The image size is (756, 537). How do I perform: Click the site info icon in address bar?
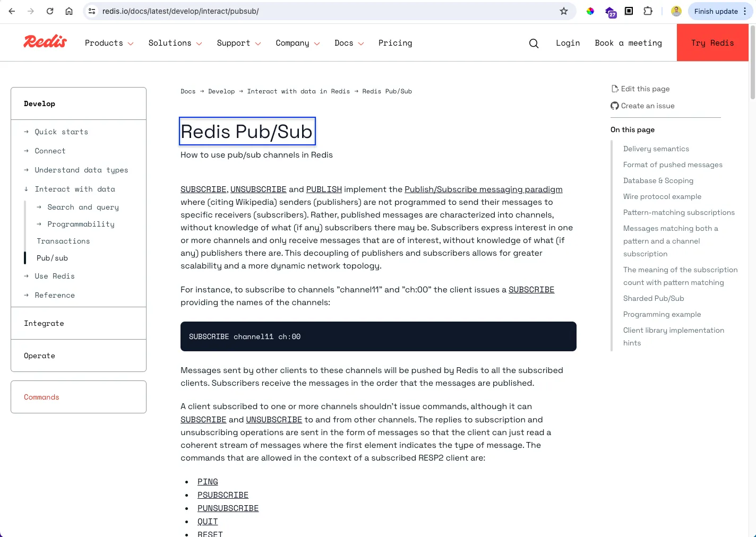click(92, 11)
